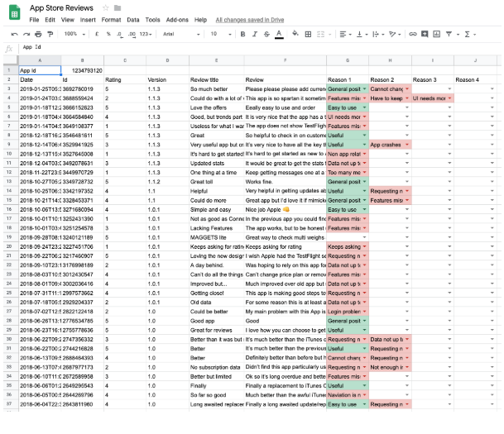Select column G header
The image size is (504, 434).
point(348,60)
